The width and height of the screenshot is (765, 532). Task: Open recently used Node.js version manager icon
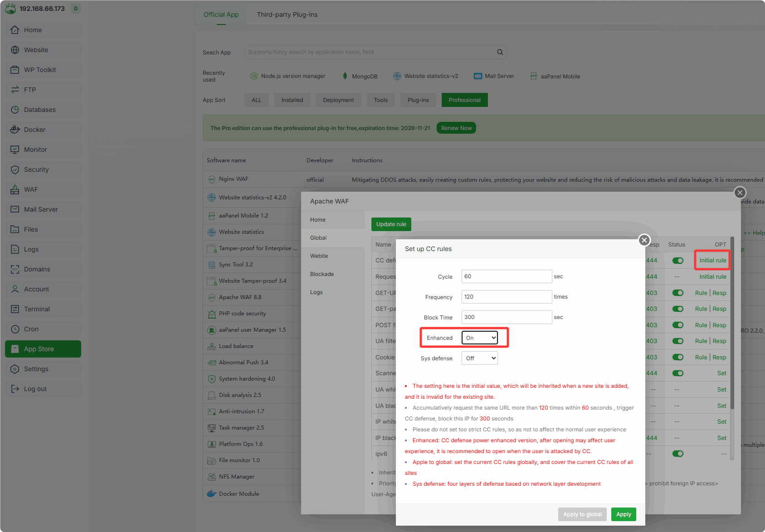[254, 76]
